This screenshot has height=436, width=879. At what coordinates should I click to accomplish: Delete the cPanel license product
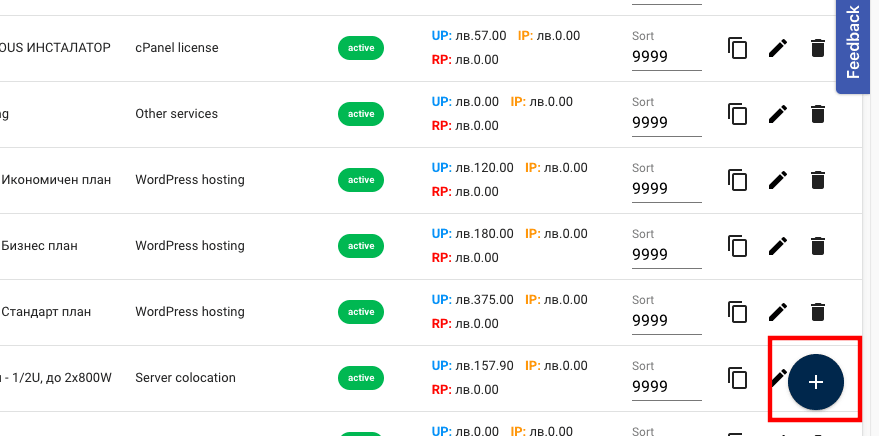point(818,48)
